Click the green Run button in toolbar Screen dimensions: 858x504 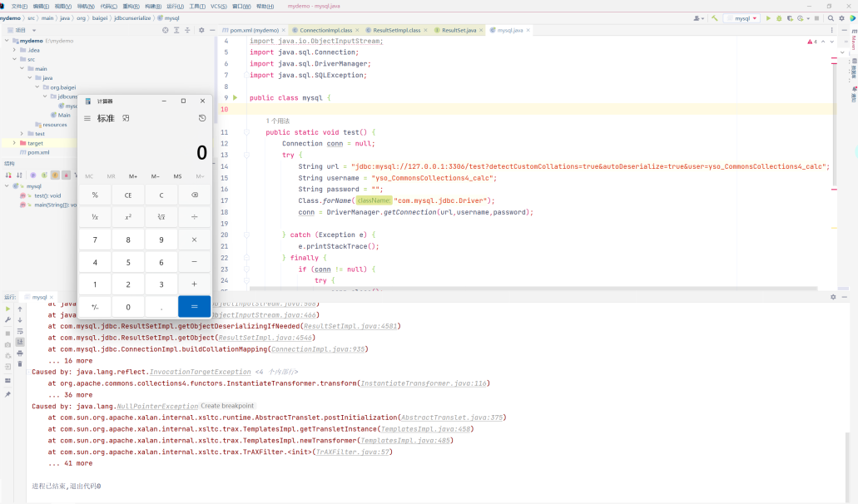pos(768,17)
